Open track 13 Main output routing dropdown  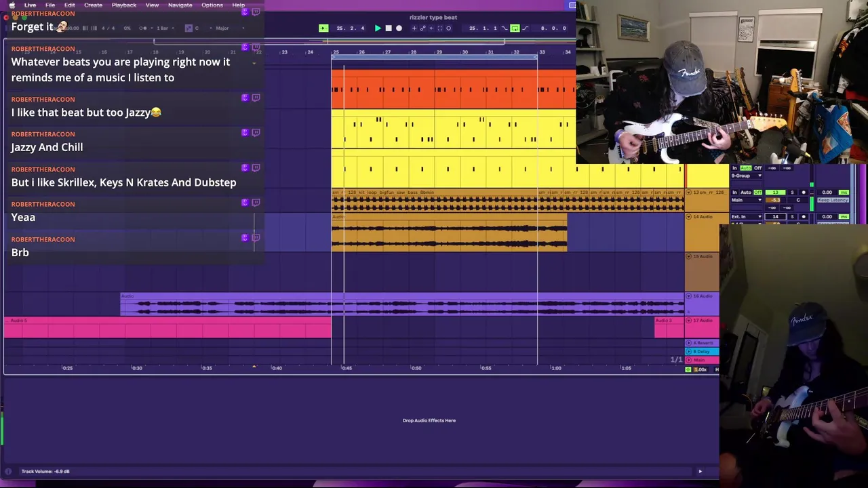click(x=747, y=200)
